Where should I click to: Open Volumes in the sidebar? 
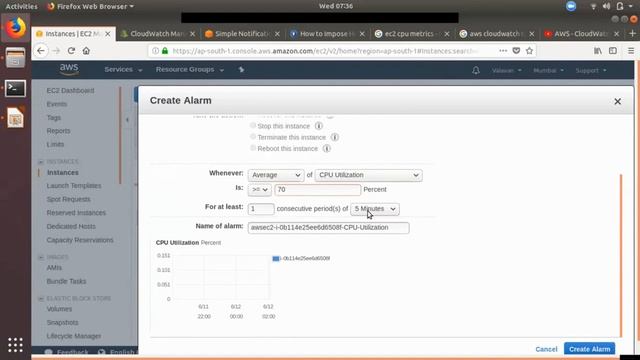click(59, 309)
